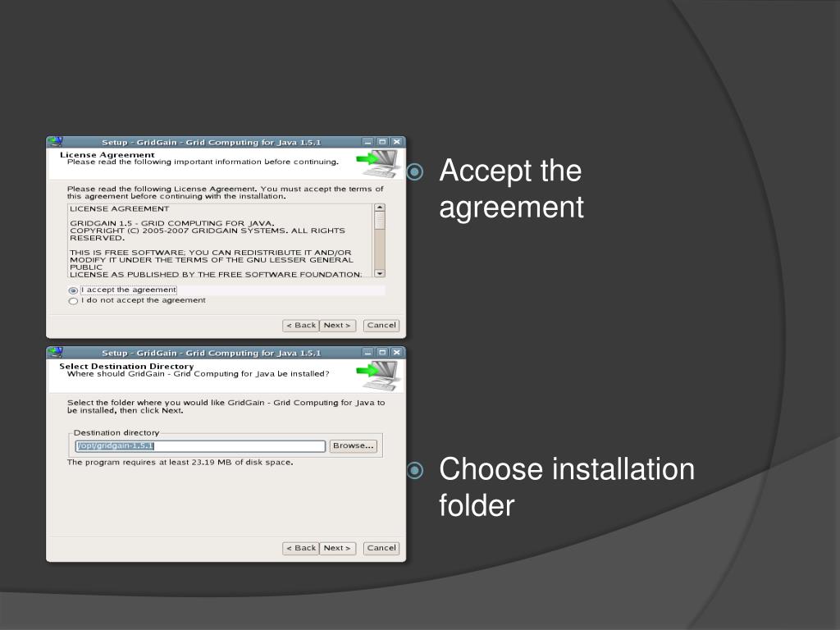Click license text scrollbar down arrow
Image resolution: width=840 pixels, height=630 pixels.
click(380, 273)
